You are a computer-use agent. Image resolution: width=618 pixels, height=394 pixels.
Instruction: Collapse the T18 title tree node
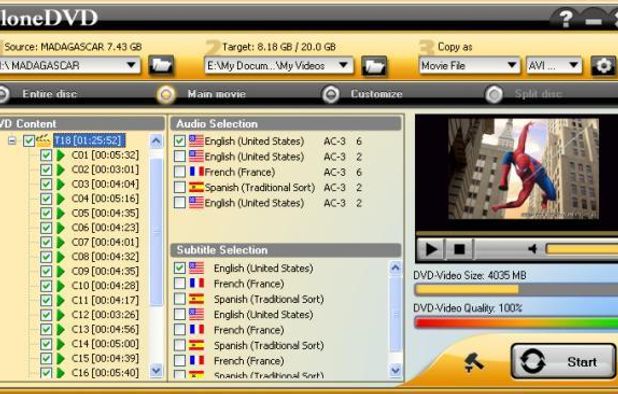[12, 140]
